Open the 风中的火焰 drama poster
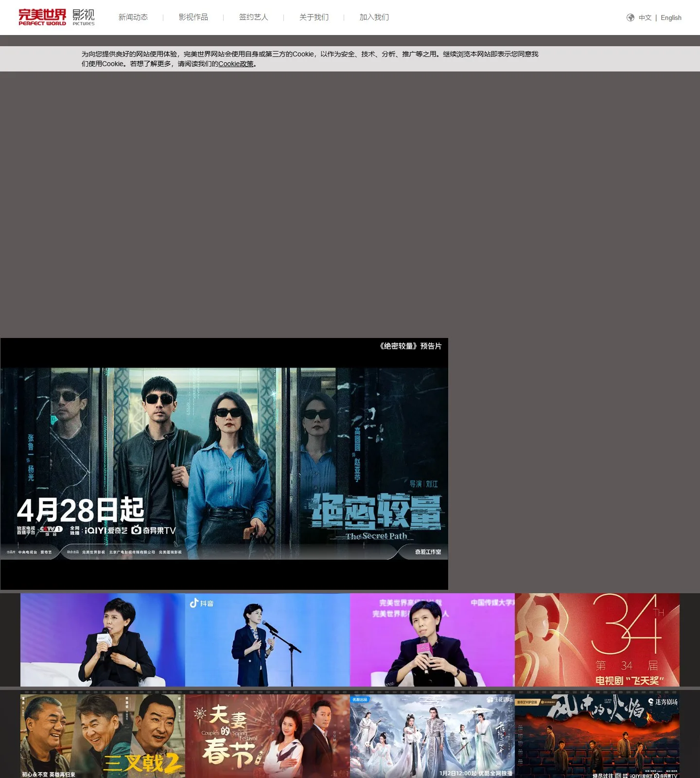The image size is (700, 778). tap(597, 736)
